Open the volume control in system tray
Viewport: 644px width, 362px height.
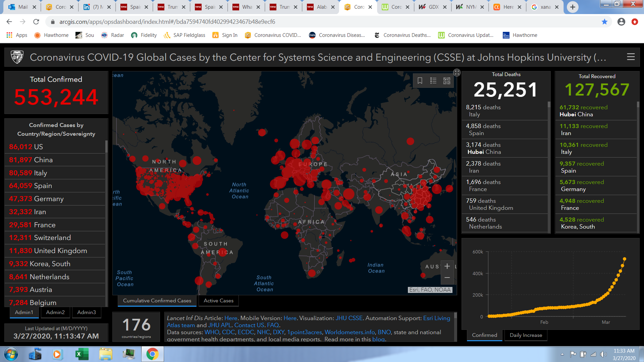(x=603, y=354)
